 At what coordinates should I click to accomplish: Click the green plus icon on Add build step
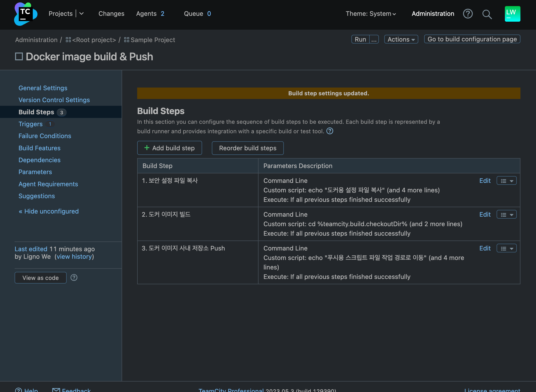147,148
